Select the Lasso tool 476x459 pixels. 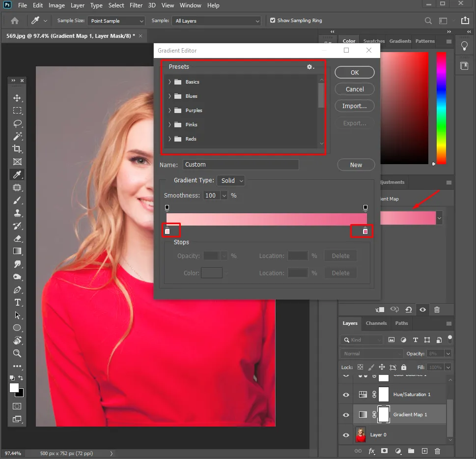[17, 123]
